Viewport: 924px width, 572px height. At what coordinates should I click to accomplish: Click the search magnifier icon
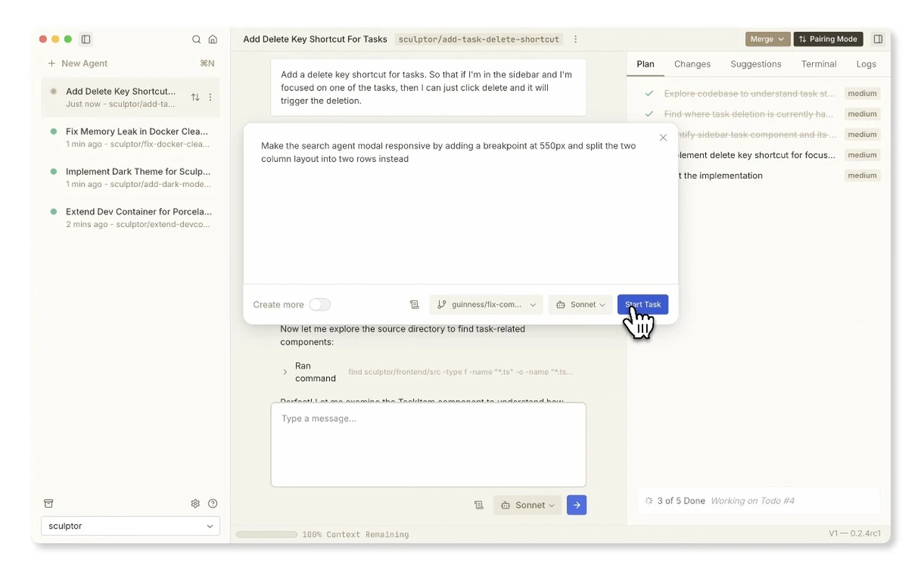196,39
